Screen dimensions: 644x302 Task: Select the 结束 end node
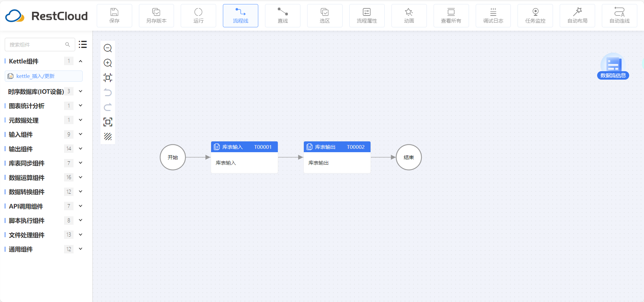(x=409, y=157)
